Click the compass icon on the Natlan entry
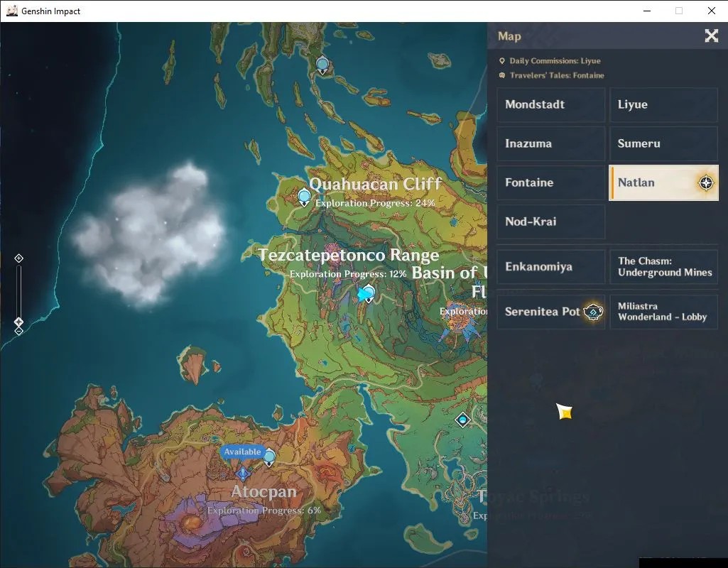The width and height of the screenshot is (728, 568). pyautogui.click(x=706, y=183)
